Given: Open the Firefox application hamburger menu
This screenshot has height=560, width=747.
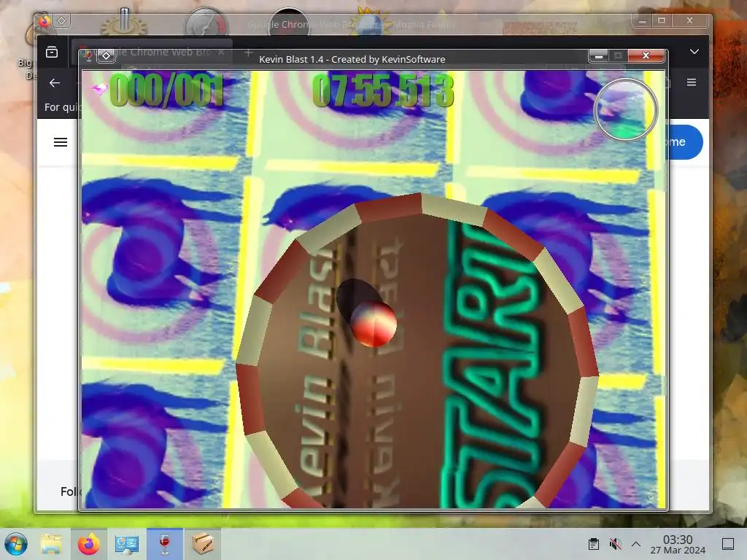Looking at the screenshot, I should (x=692, y=82).
